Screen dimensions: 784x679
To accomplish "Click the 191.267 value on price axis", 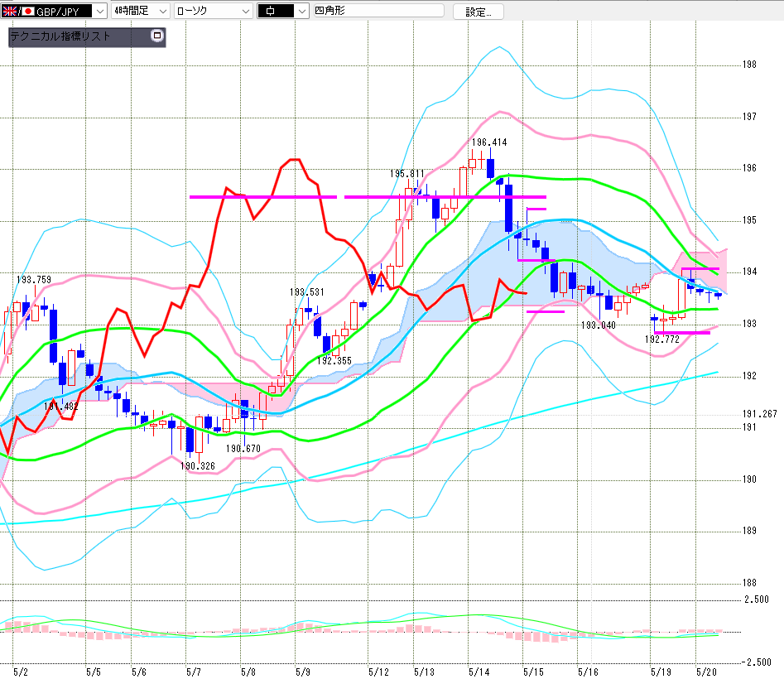I will [759, 413].
